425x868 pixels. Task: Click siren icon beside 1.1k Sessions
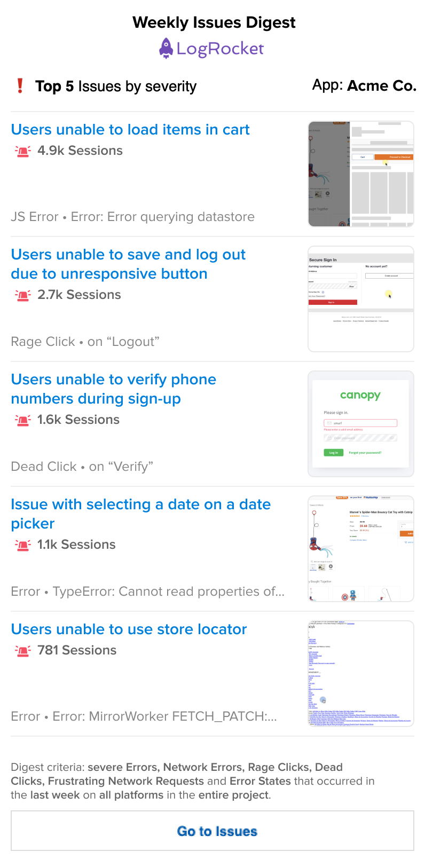[x=22, y=545]
